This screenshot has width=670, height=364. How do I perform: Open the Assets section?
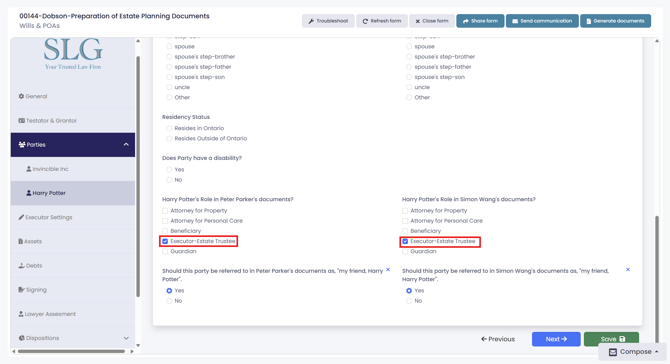[73, 241]
